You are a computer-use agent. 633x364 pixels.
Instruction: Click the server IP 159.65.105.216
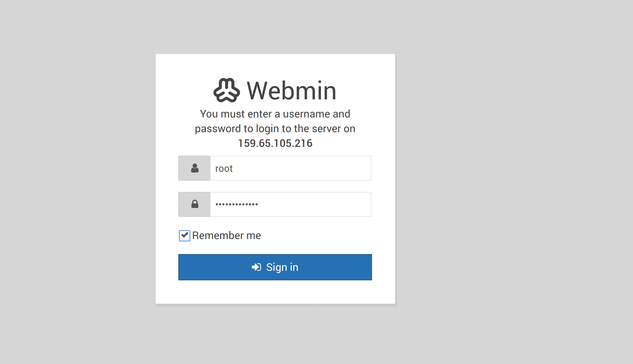tap(275, 143)
